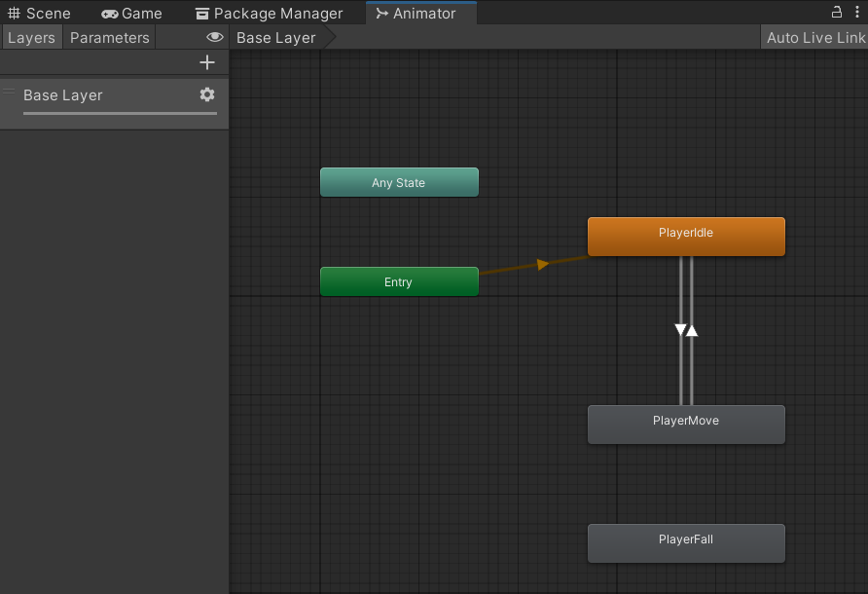Switch to the Game tab
Image resolution: width=868 pixels, height=594 pixels.
coord(131,13)
